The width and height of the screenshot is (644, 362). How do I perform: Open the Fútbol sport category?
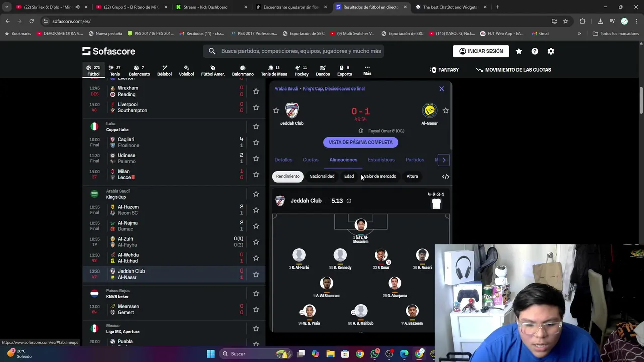click(x=93, y=70)
